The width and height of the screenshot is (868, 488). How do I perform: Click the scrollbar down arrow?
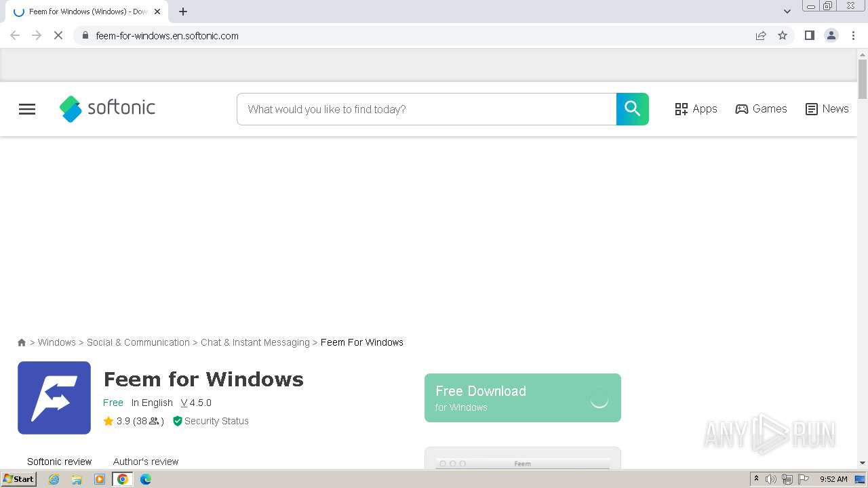[x=863, y=464]
